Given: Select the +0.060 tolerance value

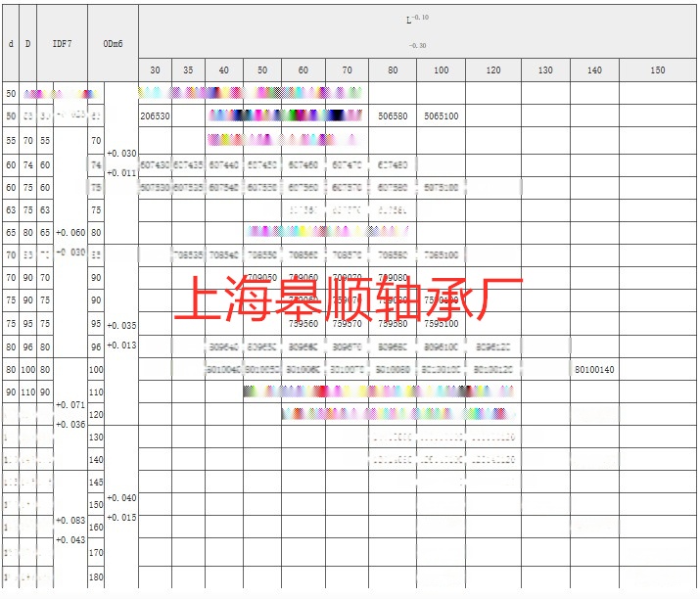Looking at the screenshot, I should click(x=70, y=233).
